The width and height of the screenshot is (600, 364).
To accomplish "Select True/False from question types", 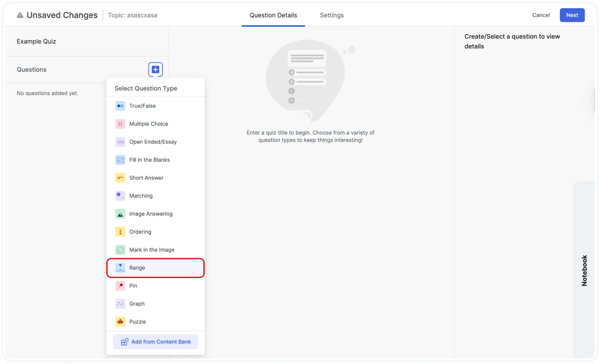I will pyautogui.click(x=155, y=106).
